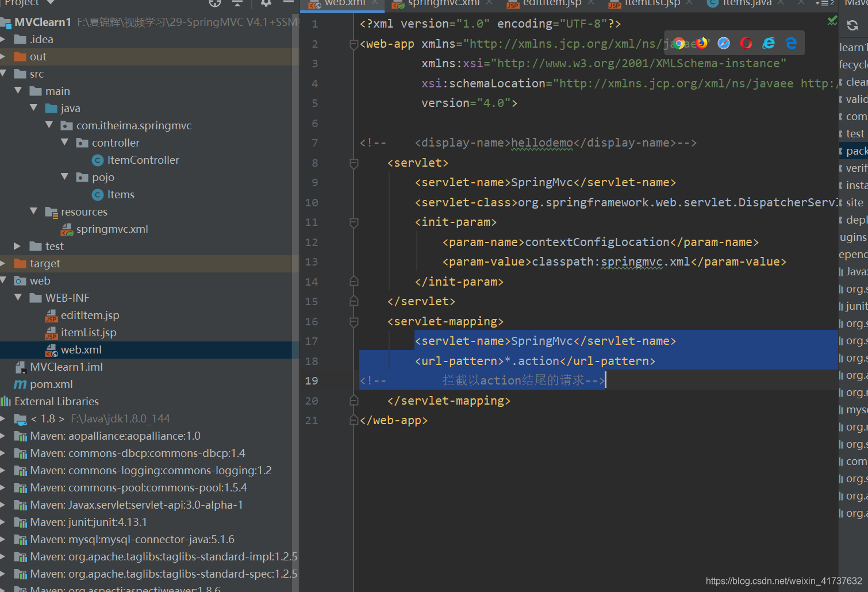Collapse the resources folder

click(33, 212)
